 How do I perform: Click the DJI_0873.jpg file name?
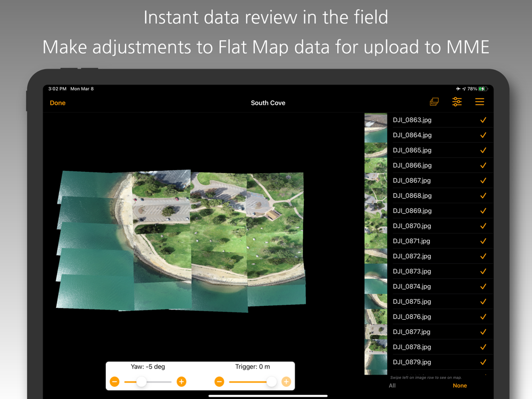pos(412,271)
